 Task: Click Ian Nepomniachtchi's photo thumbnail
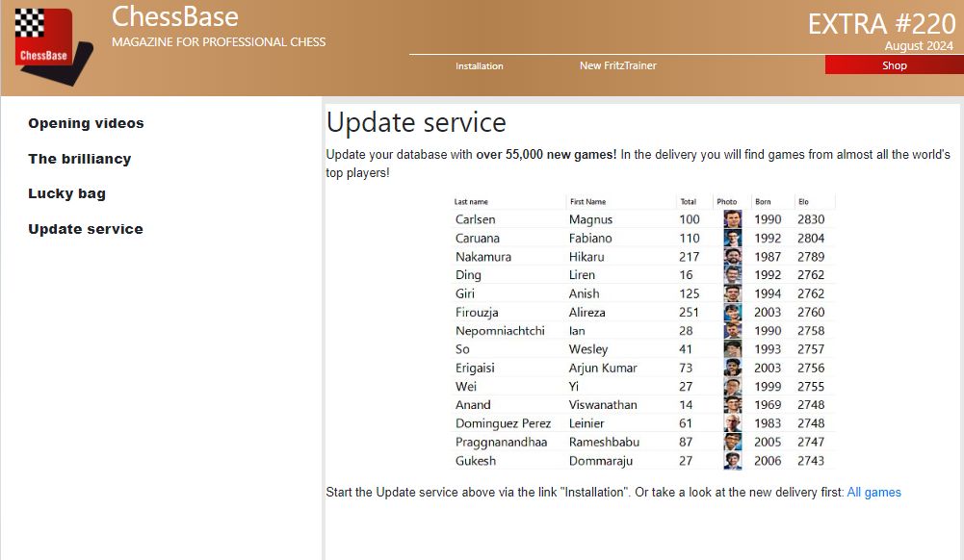pos(732,330)
